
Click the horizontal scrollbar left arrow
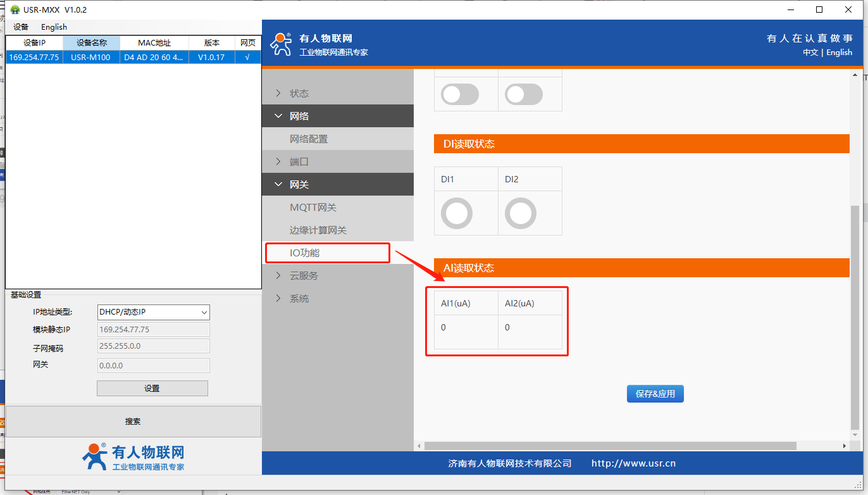click(x=418, y=446)
